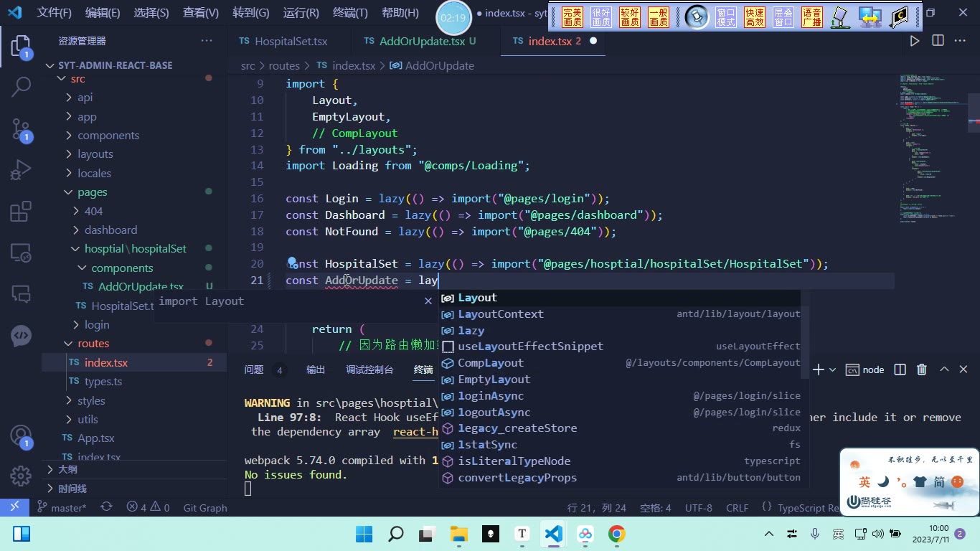Click the UTF-8 encoding indicator

[699, 507]
